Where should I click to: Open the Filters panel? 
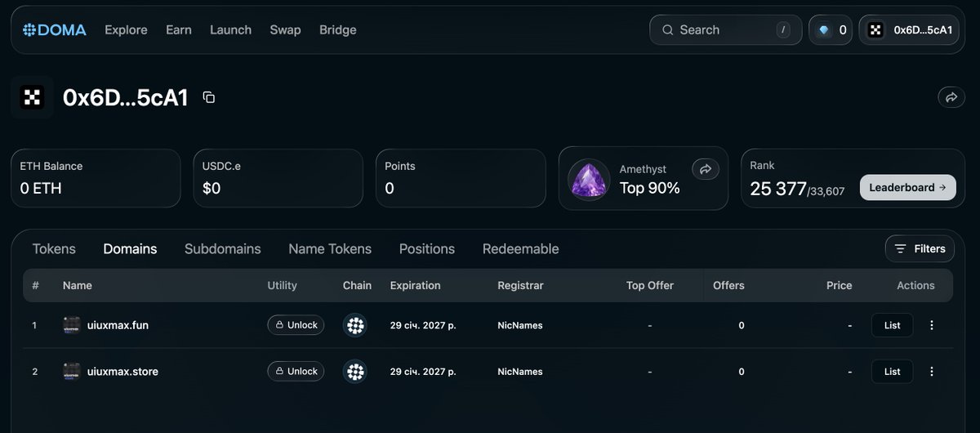tap(920, 249)
